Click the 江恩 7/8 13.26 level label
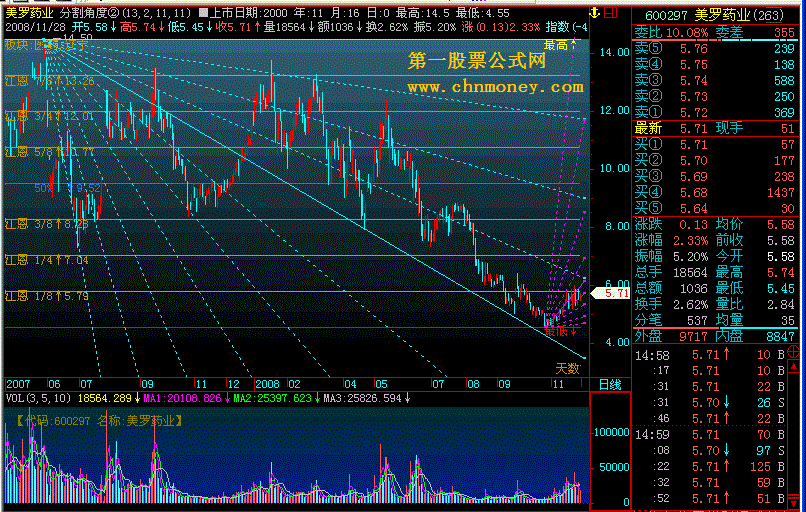806x512 pixels. 50,81
